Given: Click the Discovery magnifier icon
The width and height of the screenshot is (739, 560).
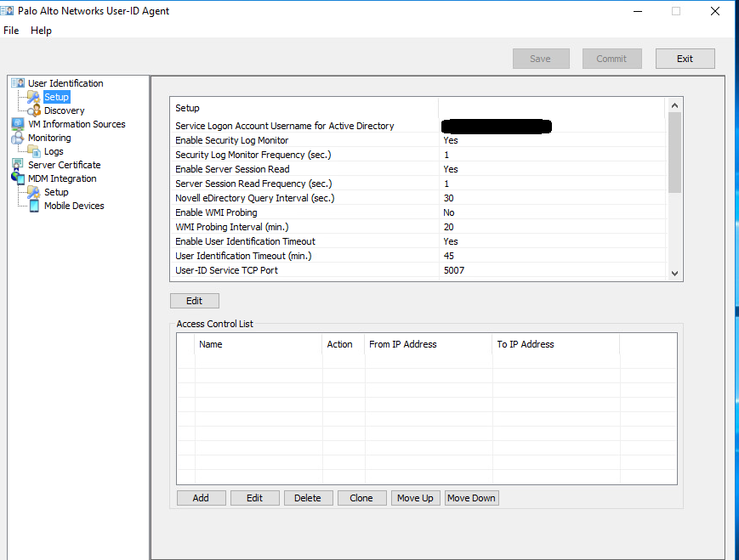Looking at the screenshot, I should click(33, 110).
